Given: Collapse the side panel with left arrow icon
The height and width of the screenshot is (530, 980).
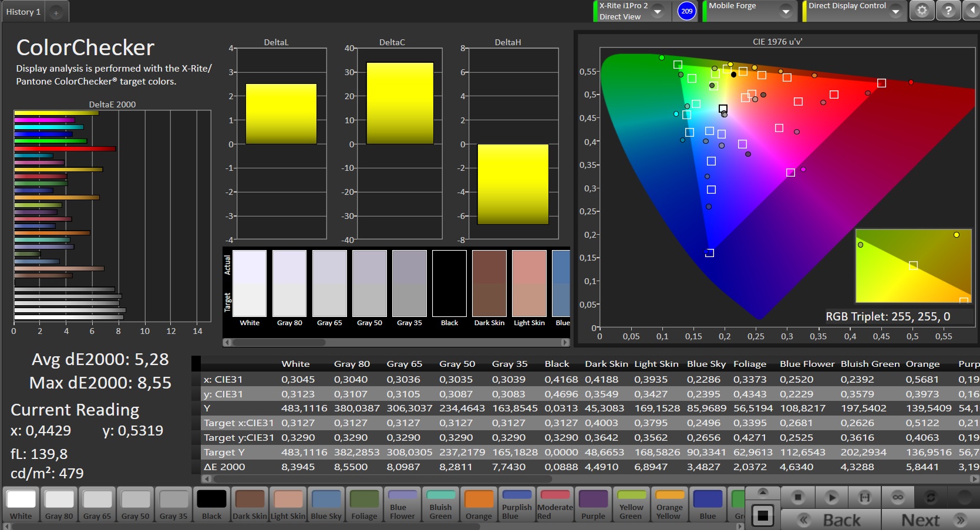Looking at the screenshot, I should click(x=971, y=11).
